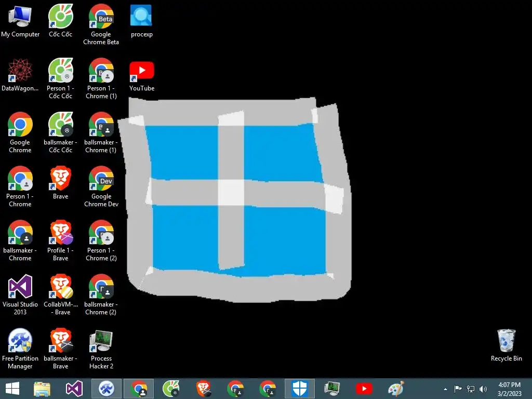Open Cốc Cốc browser from the taskbar
Viewport: 532px width, 399px height.
pos(170,389)
